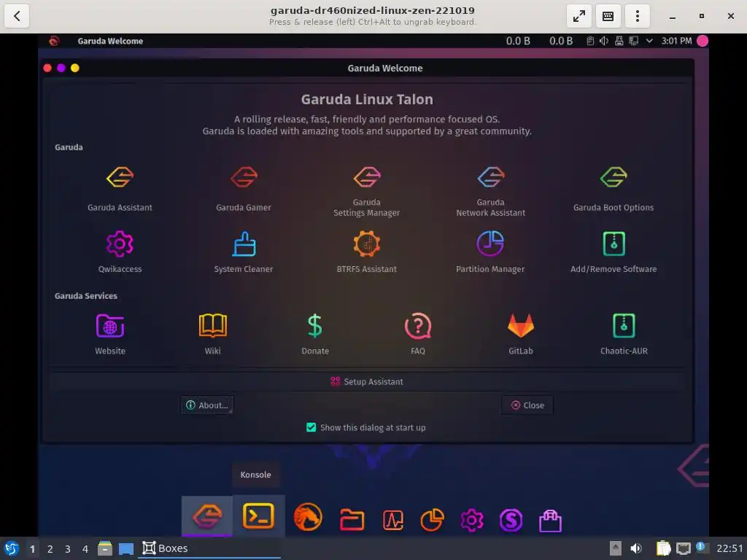The width and height of the screenshot is (747, 560).
Task: Launch Qwikaccess
Action: (120, 252)
